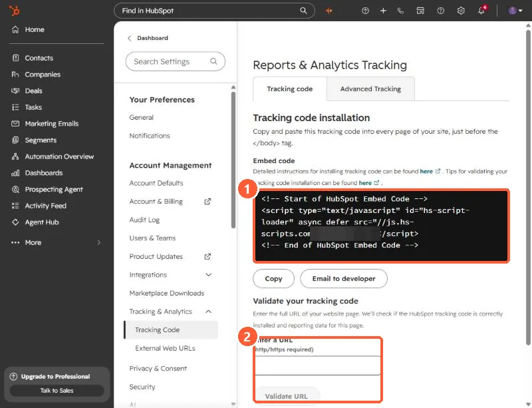Click the Agent Hub diamond icon
This screenshot has height=408, width=532.
15,222
